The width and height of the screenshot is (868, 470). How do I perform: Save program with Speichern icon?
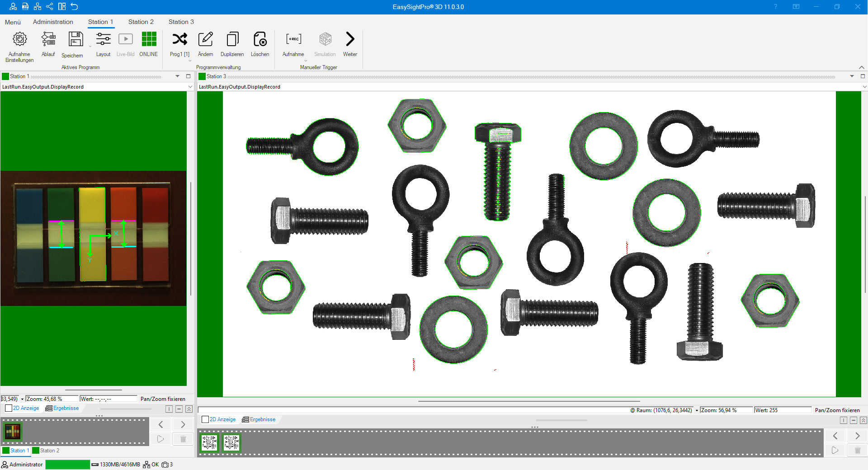coord(75,39)
